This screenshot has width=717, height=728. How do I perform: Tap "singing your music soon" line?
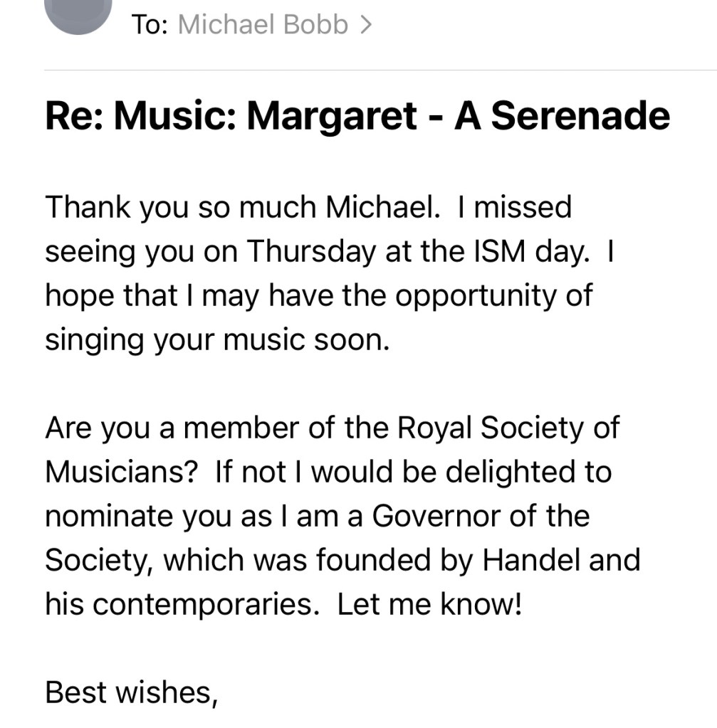pyautogui.click(x=217, y=340)
